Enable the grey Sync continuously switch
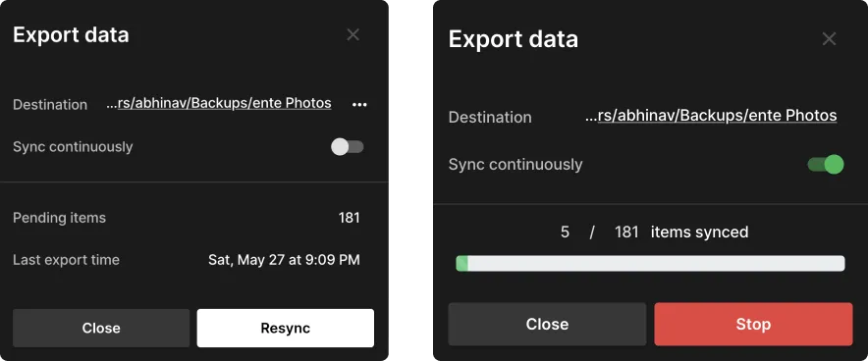 [x=348, y=146]
